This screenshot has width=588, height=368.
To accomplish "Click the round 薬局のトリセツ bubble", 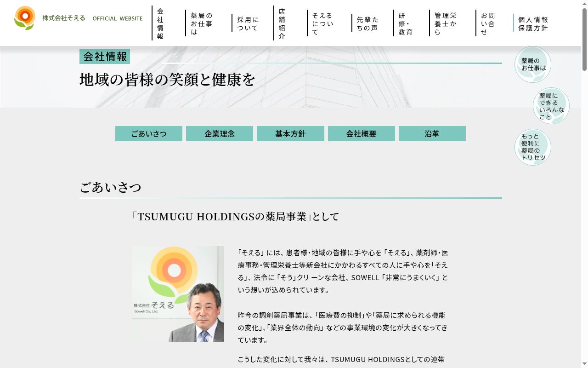I will (533, 147).
